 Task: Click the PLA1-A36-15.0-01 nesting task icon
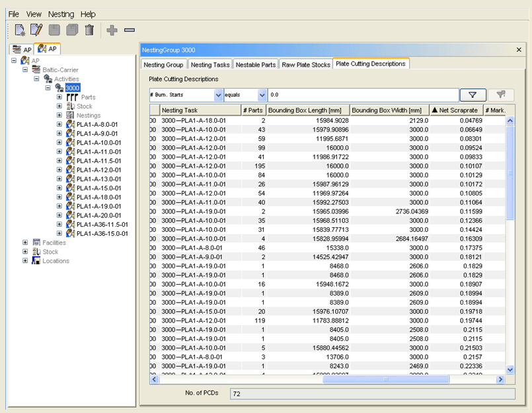coord(70,233)
